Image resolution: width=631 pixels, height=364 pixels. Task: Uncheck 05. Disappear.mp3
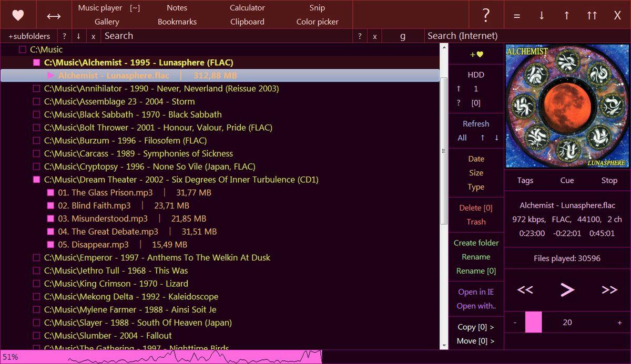click(x=50, y=245)
